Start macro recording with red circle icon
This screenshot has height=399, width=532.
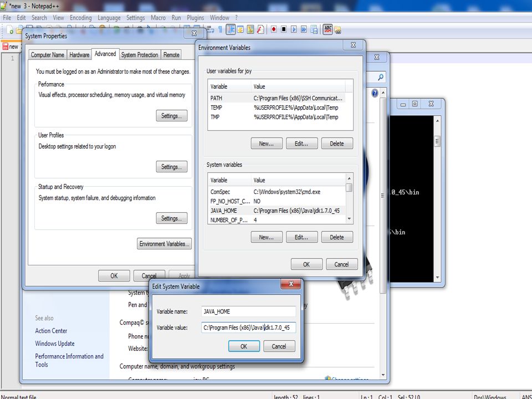(273, 29)
